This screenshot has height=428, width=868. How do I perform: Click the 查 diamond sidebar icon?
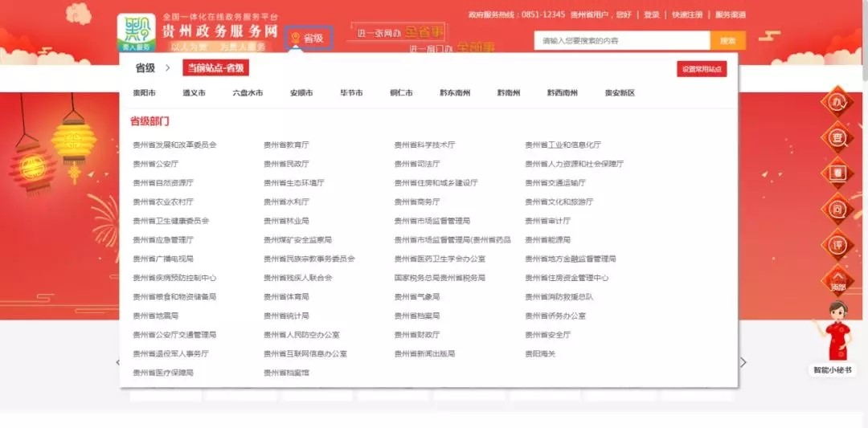837,137
